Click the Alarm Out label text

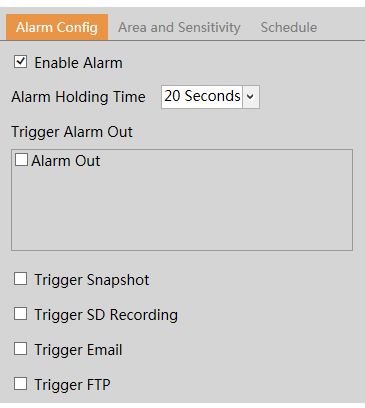tap(66, 161)
